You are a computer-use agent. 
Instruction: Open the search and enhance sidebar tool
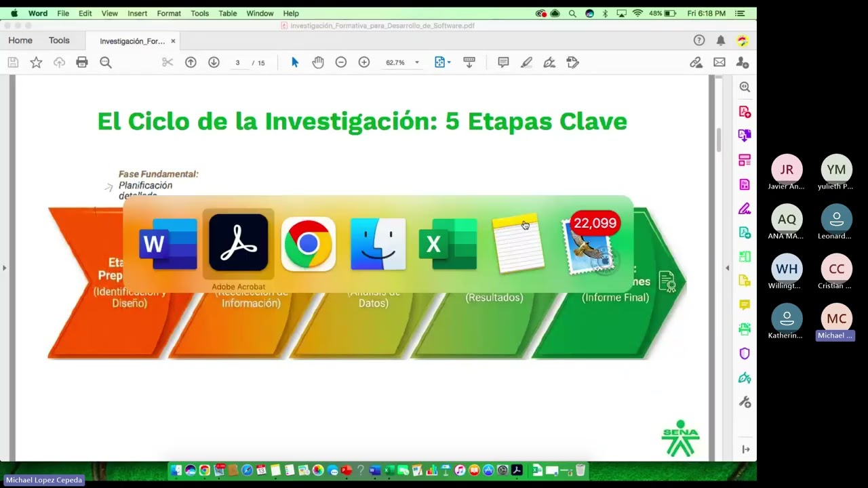tap(745, 87)
